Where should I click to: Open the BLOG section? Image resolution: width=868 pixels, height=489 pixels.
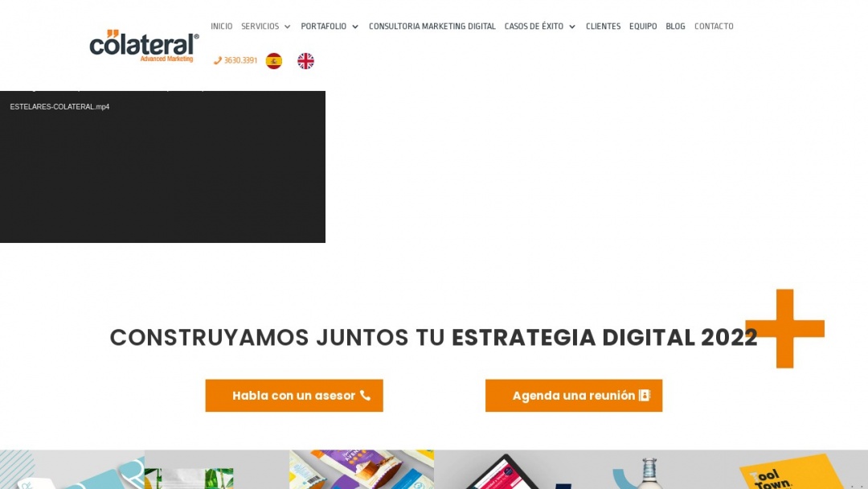pyautogui.click(x=675, y=26)
